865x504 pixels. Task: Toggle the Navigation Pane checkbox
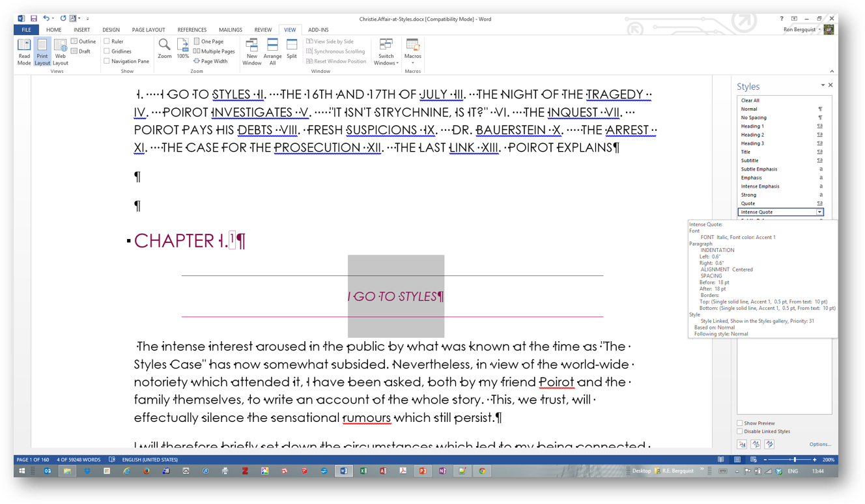pos(107,61)
